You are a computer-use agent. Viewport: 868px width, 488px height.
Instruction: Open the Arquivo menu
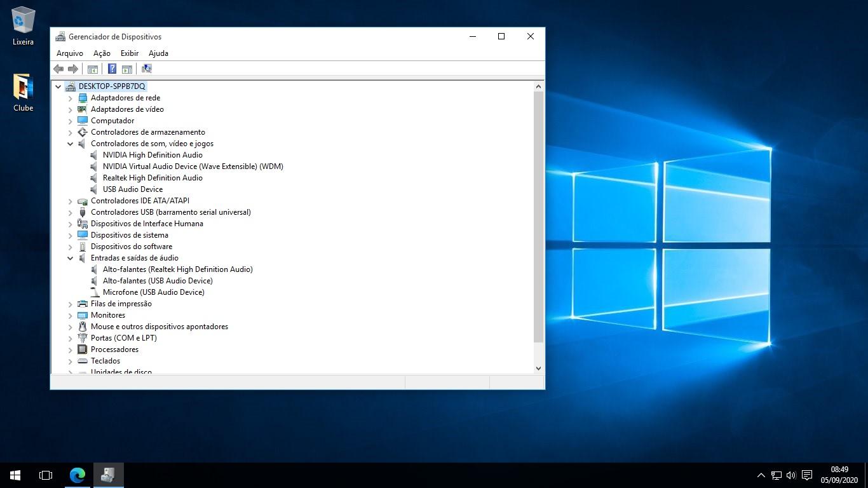(70, 53)
